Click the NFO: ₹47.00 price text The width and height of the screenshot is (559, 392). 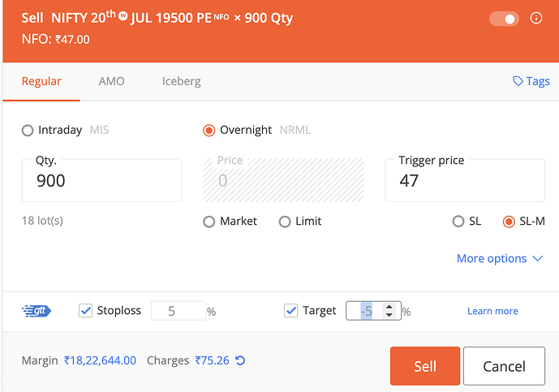point(56,39)
